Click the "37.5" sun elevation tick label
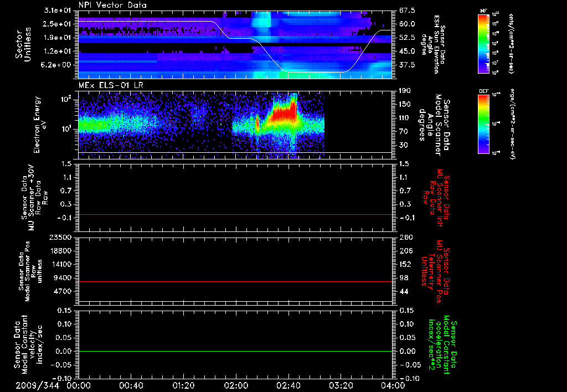Screen dimensions: 567x392 pos(407,65)
